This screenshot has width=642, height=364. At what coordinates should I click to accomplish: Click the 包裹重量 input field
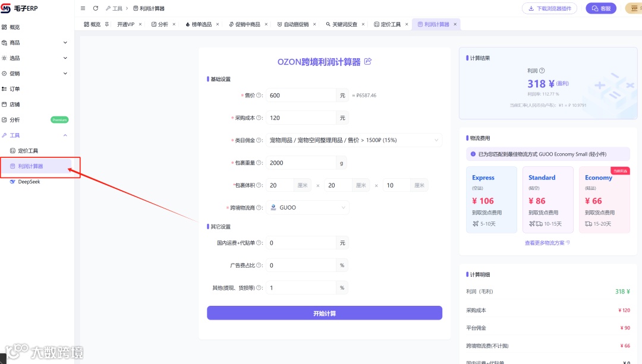coord(301,163)
